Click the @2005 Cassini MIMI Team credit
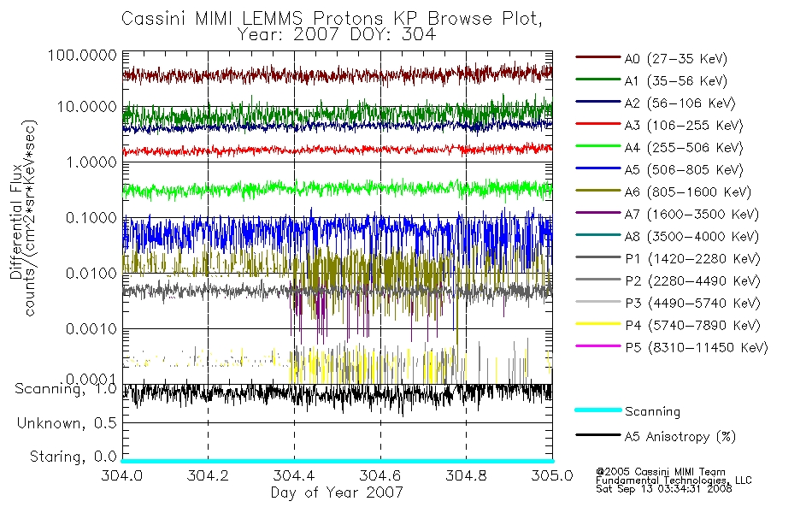 pos(660,472)
